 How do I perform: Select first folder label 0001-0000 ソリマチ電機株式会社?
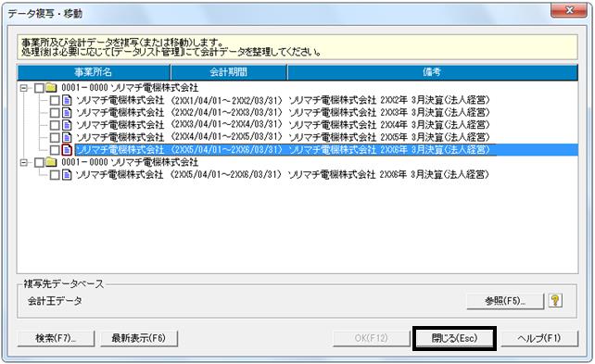[x=130, y=88]
